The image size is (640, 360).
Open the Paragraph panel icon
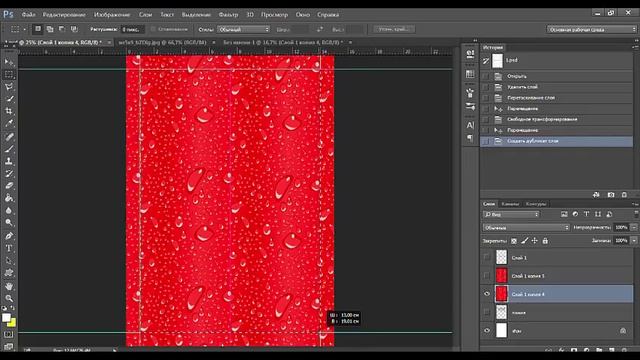coord(470,138)
